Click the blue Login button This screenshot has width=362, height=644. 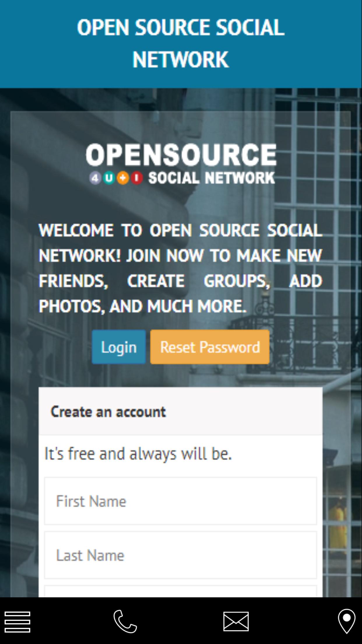pyautogui.click(x=119, y=347)
